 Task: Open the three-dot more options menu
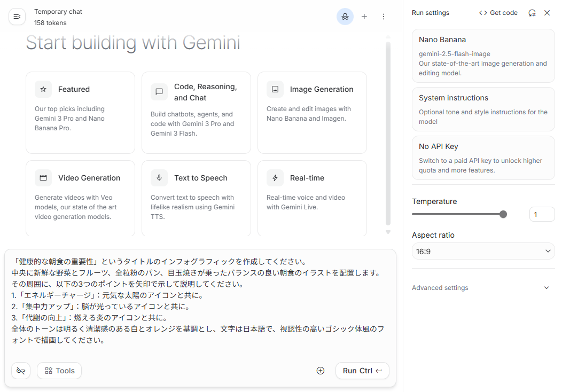[x=384, y=17]
